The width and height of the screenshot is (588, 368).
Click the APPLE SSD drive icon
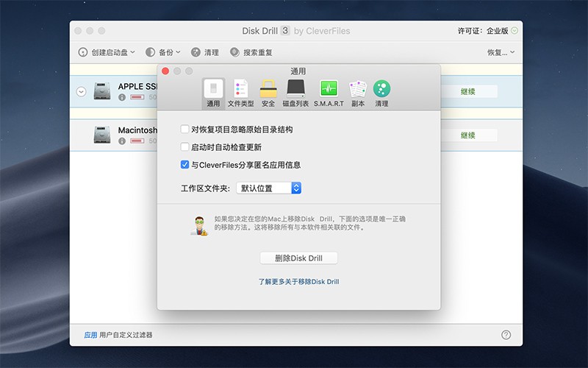102,91
